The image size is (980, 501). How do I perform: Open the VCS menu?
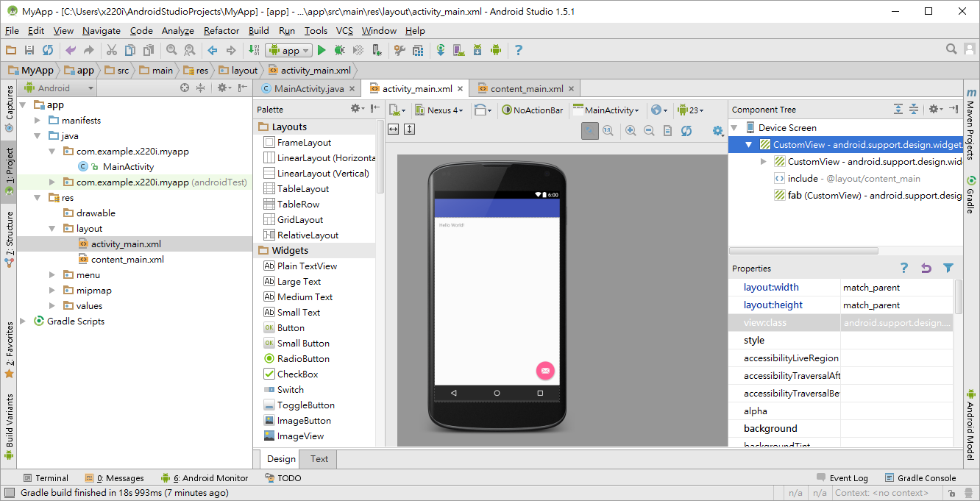pyautogui.click(x=345, y=31)
